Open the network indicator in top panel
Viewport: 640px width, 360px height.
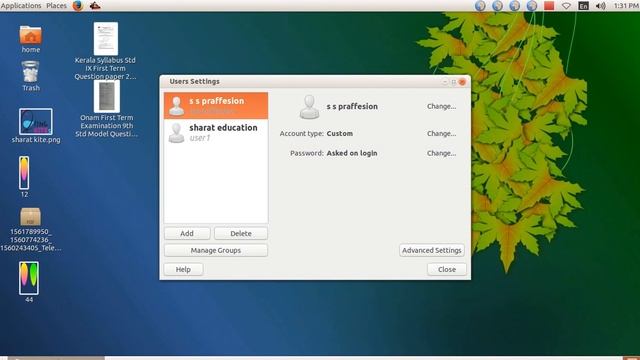tap(566, 6)
